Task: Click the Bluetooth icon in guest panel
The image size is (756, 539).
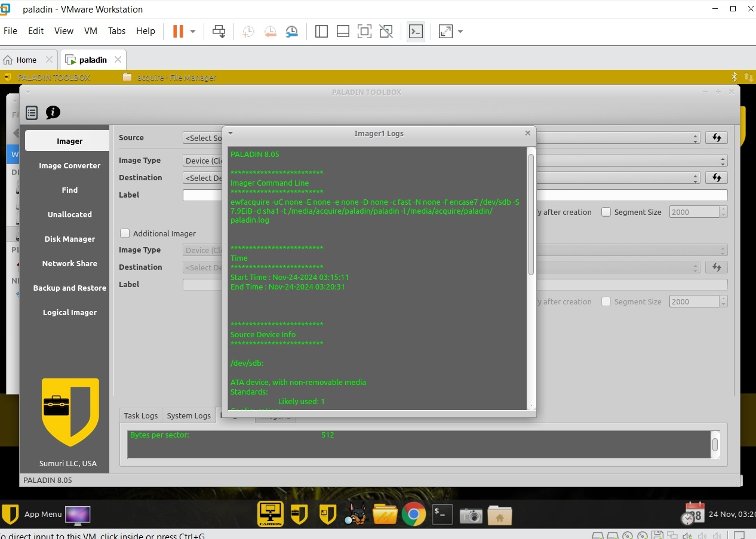Action: coord(735,77)
